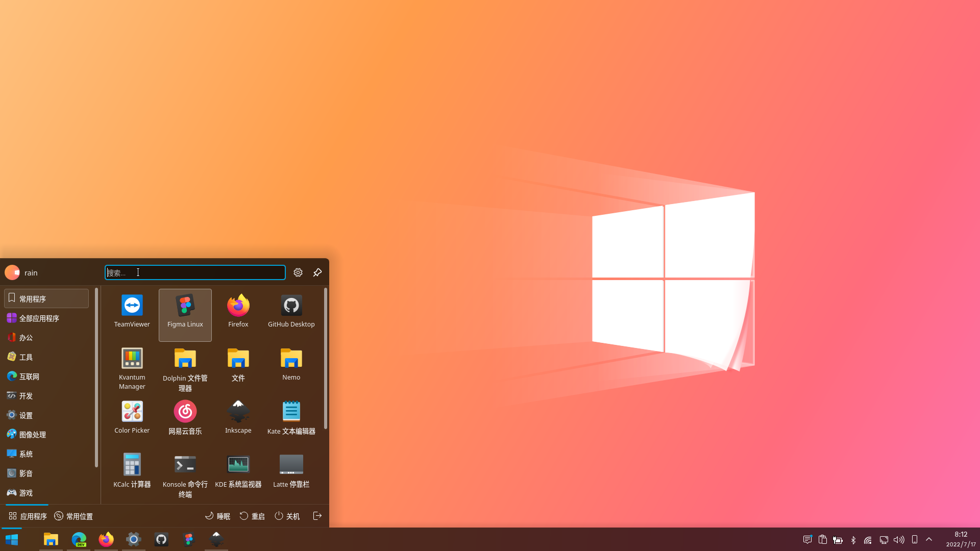
Task: Switch to 应用程序 tab
Action: click(28, 516)
